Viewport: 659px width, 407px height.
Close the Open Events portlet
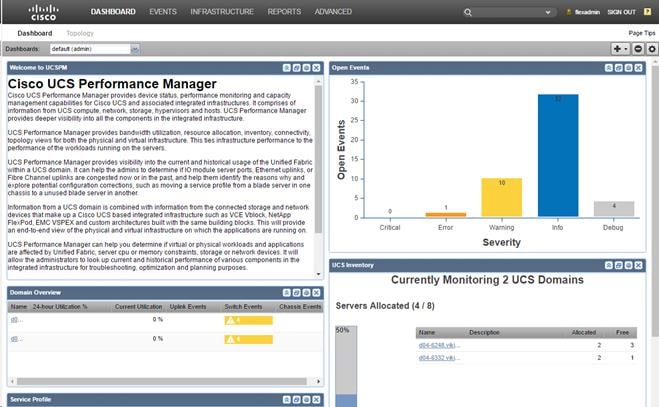point(638,68)
